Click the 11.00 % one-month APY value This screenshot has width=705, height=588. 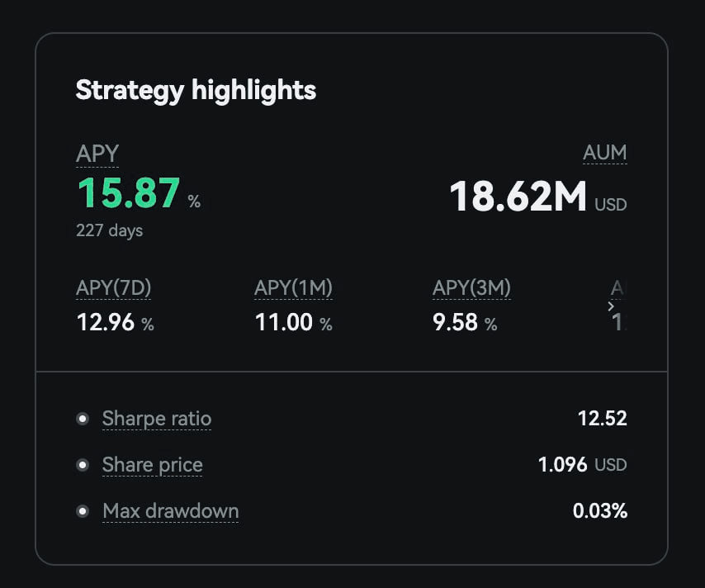(294, 323)
